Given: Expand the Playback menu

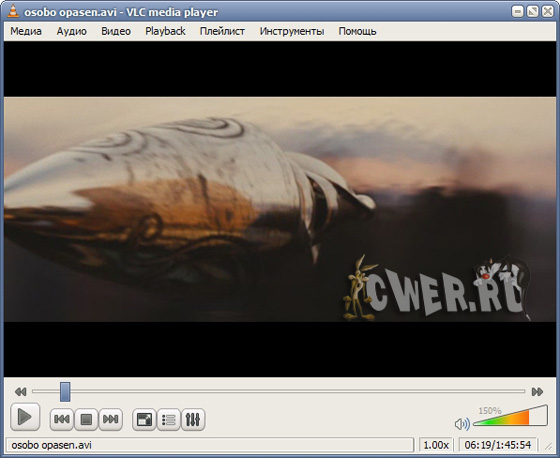Looking at the screenshot, I should pyautogui.click(x=165, y=31).
